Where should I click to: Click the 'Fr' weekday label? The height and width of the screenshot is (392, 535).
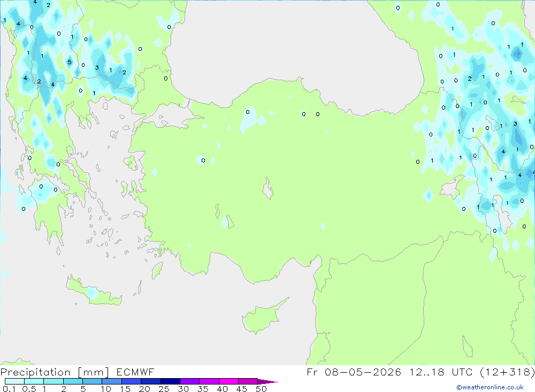pyautogui.click(x=312, y=372)
